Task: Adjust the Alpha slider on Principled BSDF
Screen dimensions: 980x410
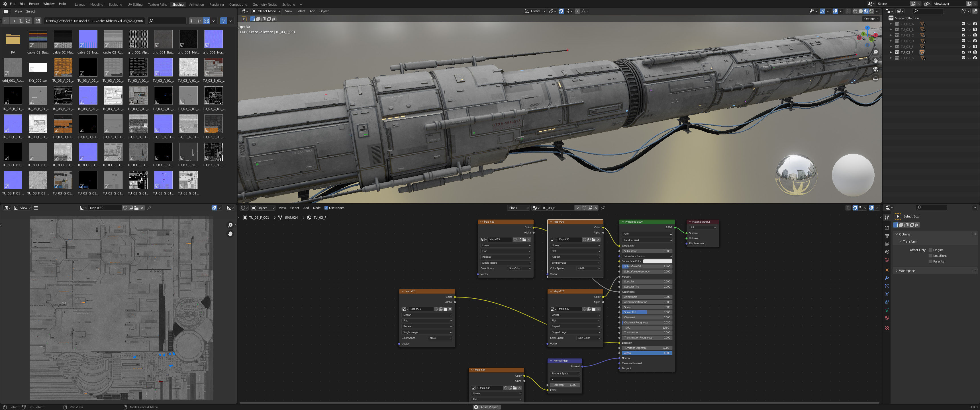Action: pyautogui.click(x=647, y=353)
